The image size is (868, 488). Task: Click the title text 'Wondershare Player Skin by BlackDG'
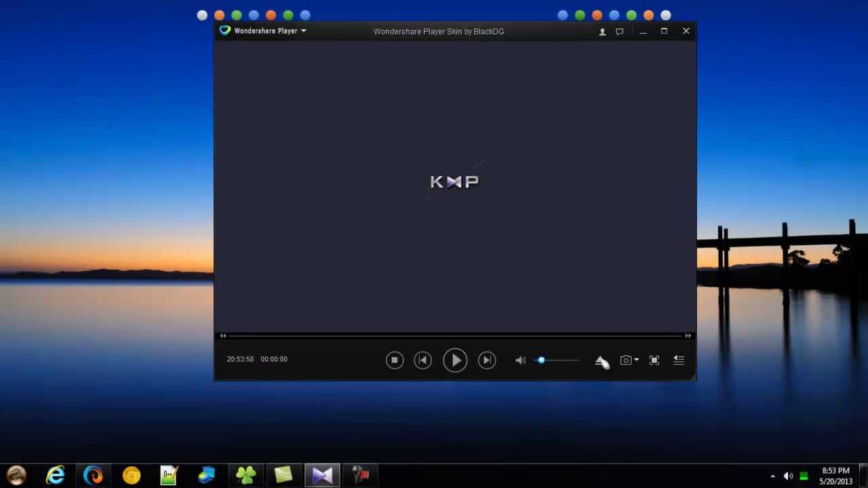[x=439, y=31]
